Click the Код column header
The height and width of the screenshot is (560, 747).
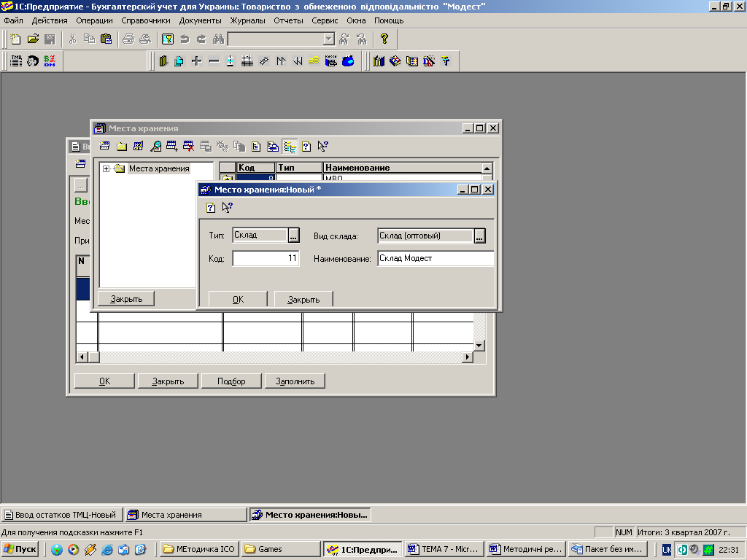[256, 168]
